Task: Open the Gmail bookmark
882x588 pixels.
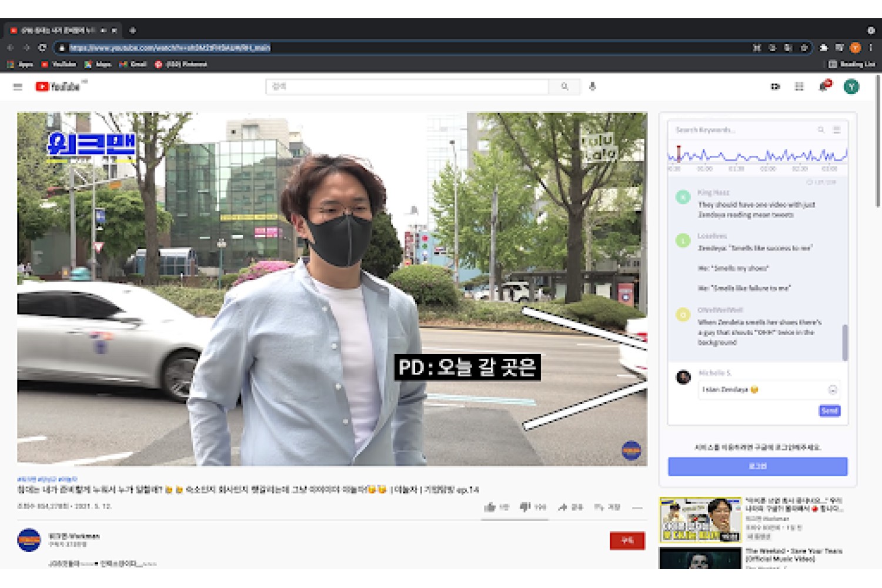Action: (x=133, y=64)
